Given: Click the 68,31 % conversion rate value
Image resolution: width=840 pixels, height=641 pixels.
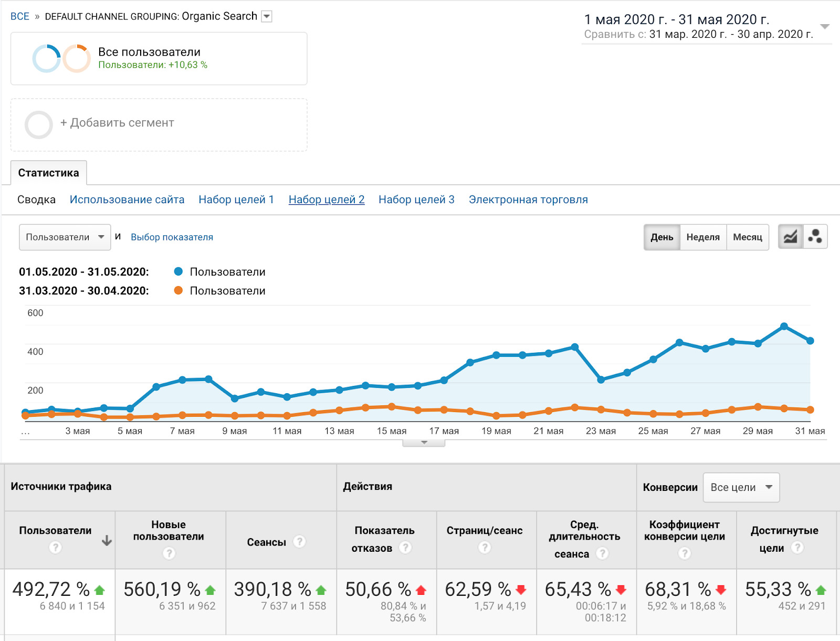Looking at the screenshot, I should pyautogui.click(x=678, y=589).
